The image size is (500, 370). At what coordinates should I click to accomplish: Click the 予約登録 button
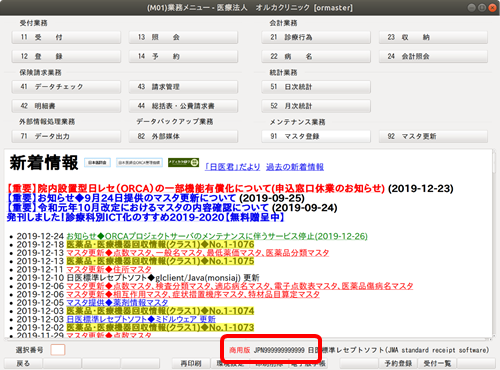[398, 364]
